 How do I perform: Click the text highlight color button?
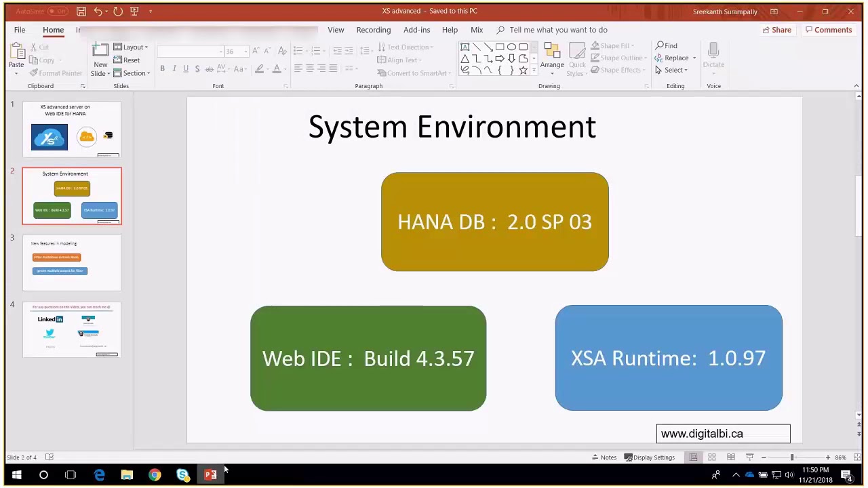pos(259,68)
